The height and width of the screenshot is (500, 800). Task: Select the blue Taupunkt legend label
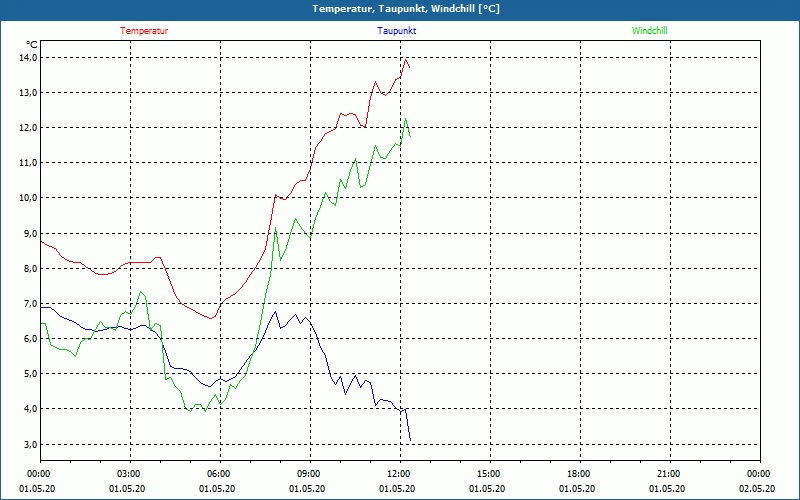click(x=397, y=31)
